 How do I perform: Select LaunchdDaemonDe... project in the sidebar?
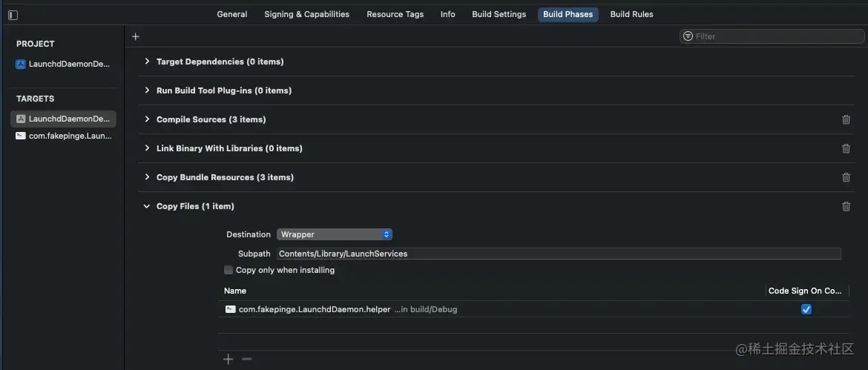pos(64,65)
